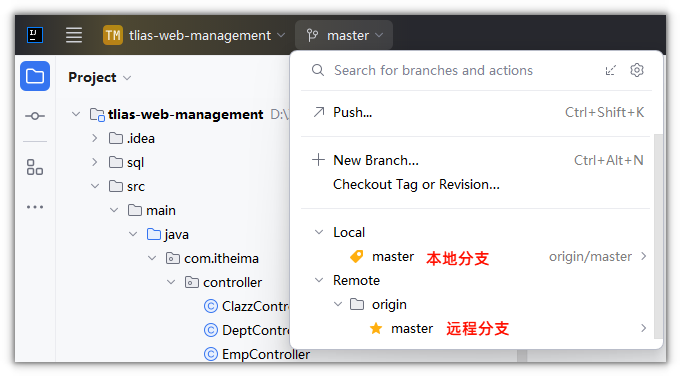
Task: Open the hamburger main menu
Action: [74, 35]
